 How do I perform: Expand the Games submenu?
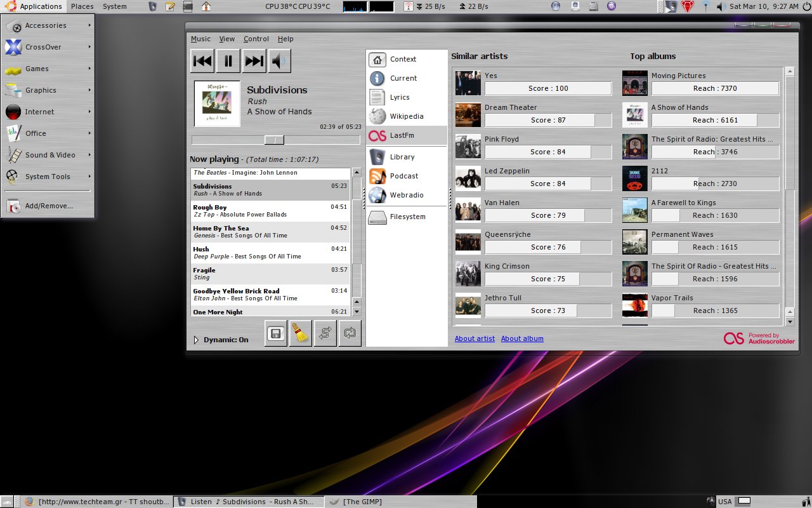point(48,69)
